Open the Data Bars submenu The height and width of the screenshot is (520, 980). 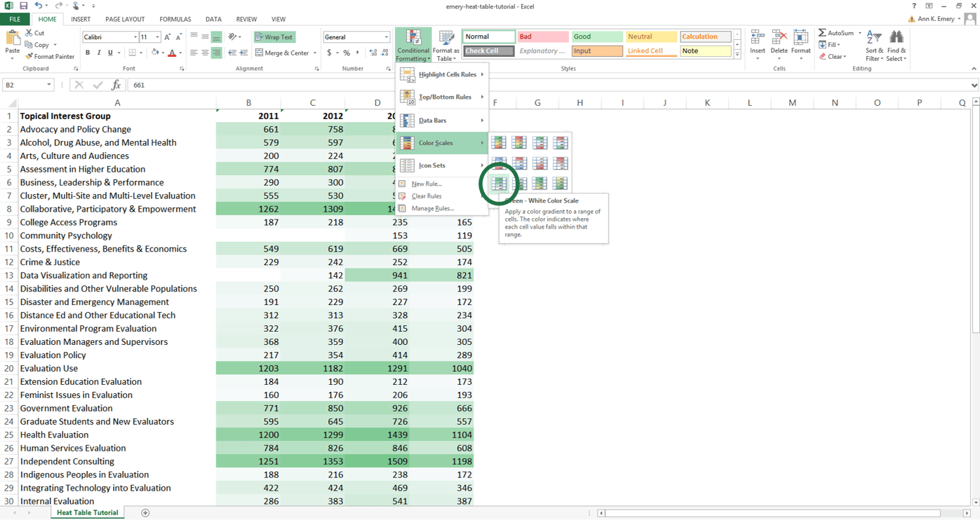pyautogui.click(x=442, y=120)
